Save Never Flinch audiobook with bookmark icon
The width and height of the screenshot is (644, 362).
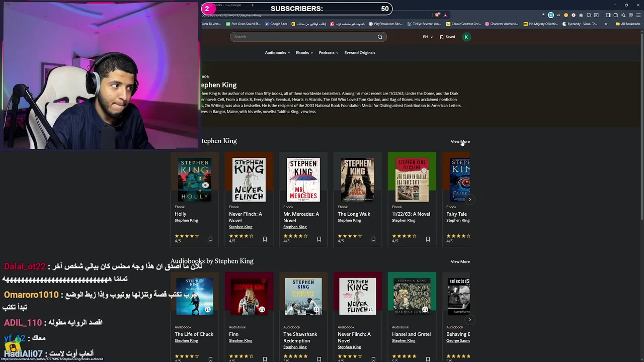click(373, 359)
